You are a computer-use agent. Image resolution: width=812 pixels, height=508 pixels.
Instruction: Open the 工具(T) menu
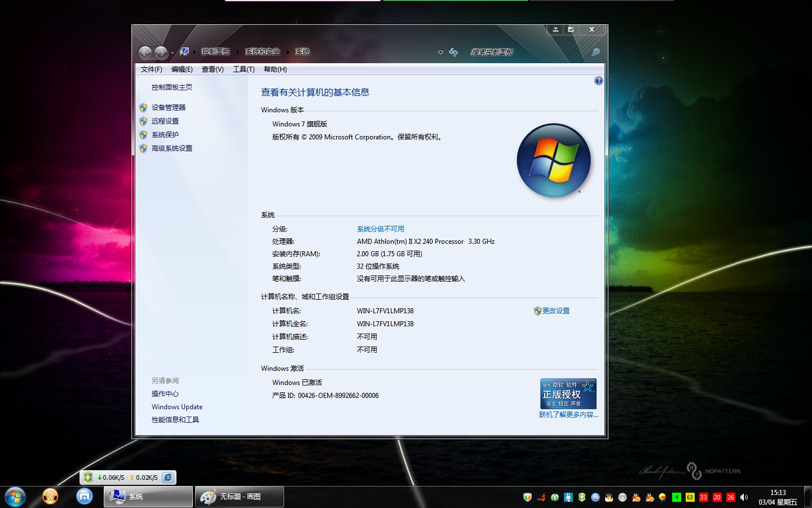click(244, 69)
